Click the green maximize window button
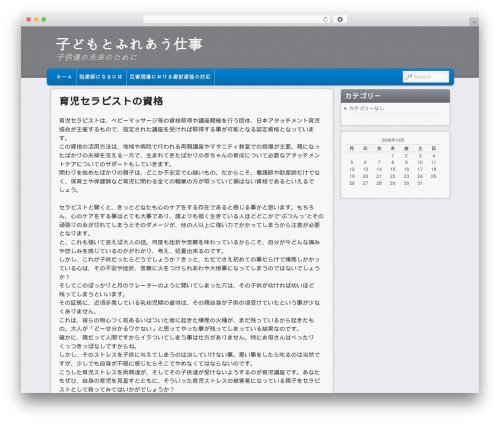 click(x=44, y=20)
